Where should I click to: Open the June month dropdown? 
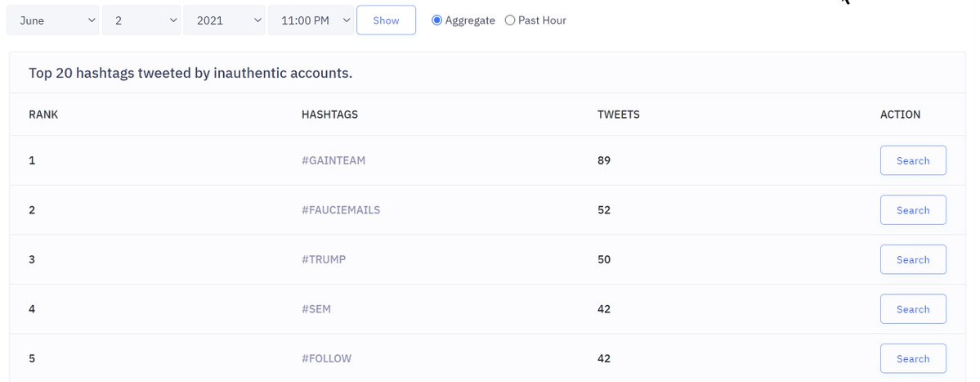53,20
